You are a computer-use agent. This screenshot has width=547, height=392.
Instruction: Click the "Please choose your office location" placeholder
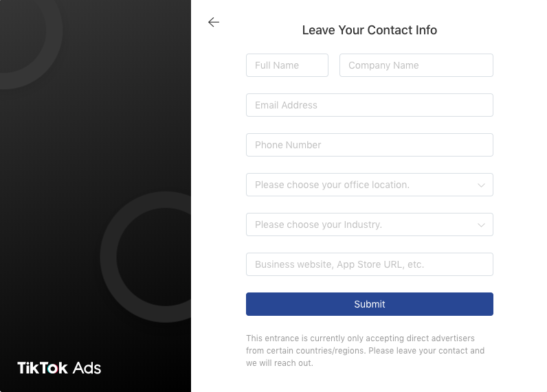click(x=332, y=185)
